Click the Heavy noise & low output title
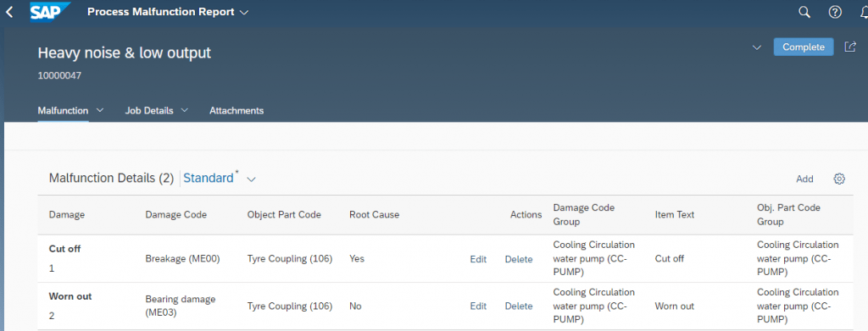The image size is (868, 331). 125,53
